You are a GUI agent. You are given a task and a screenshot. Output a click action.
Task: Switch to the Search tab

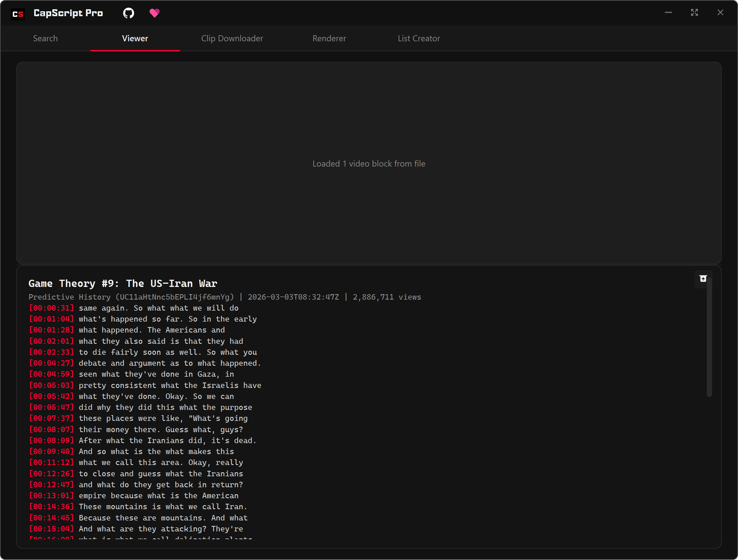[45, 38]
